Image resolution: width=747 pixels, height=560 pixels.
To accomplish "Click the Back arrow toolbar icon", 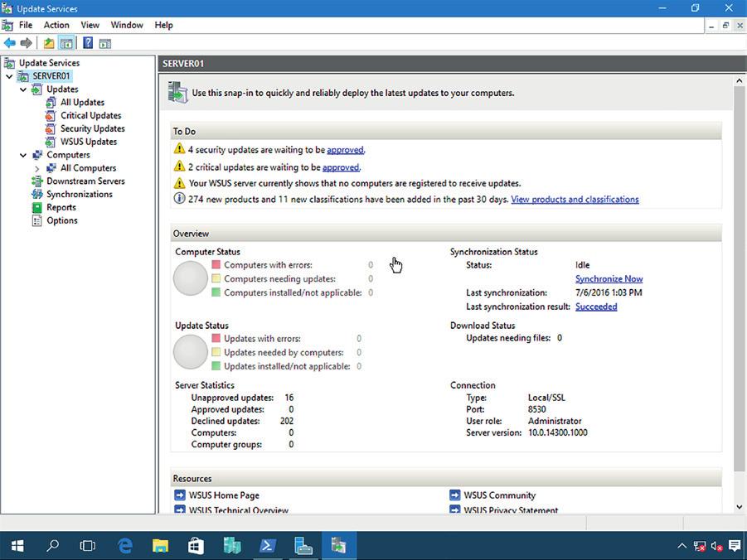I will pos(9,43).
